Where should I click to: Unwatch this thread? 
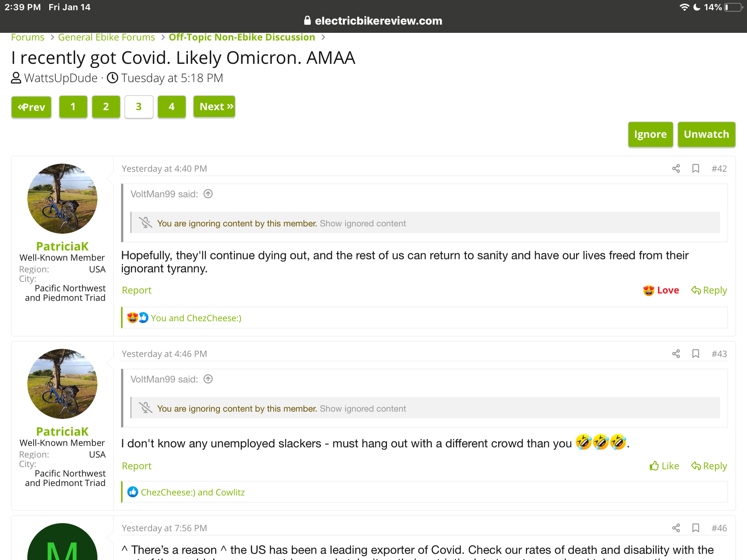[706, 134]
